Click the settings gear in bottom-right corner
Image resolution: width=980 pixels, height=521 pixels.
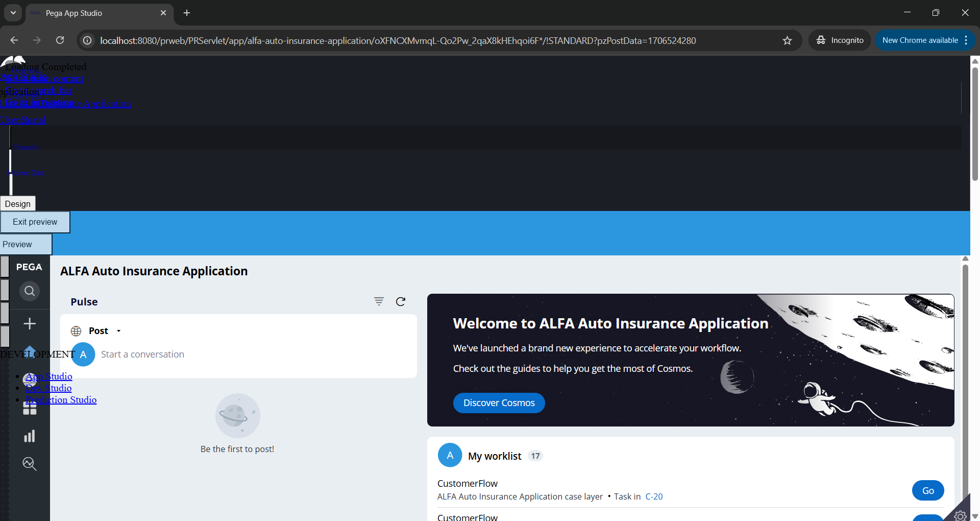pos(960,515)
